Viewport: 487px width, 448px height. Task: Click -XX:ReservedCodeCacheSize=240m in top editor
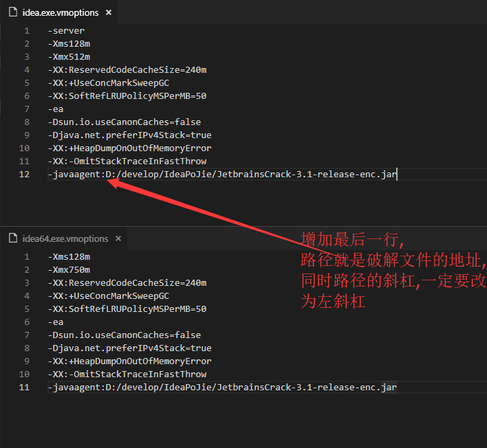(127, 70)
